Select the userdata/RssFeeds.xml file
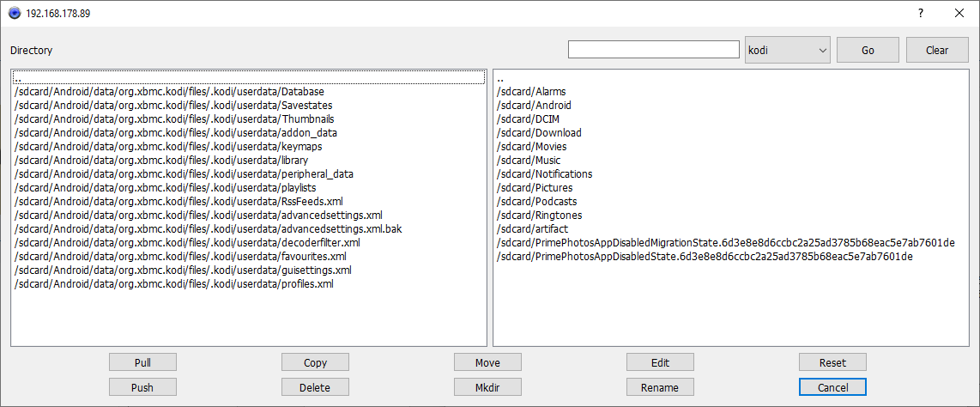This screenshot has width=980, height=407. [x=249, y=202]
